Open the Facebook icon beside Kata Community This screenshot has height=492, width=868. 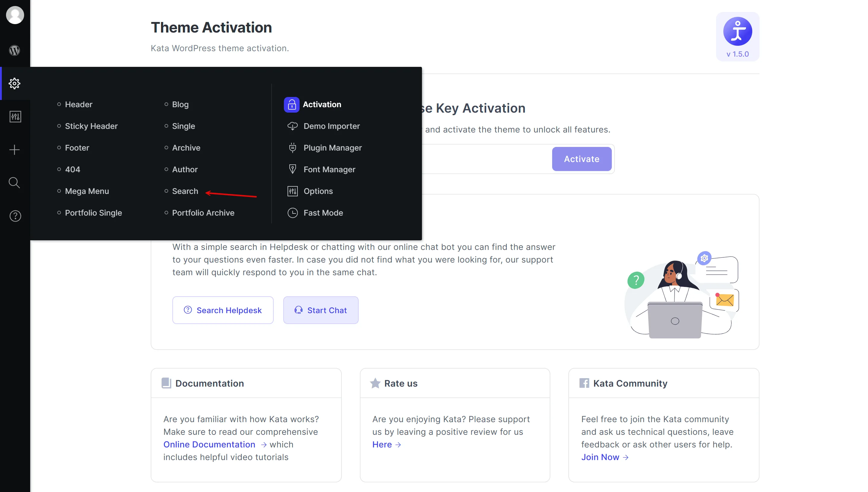coord(584,383)
